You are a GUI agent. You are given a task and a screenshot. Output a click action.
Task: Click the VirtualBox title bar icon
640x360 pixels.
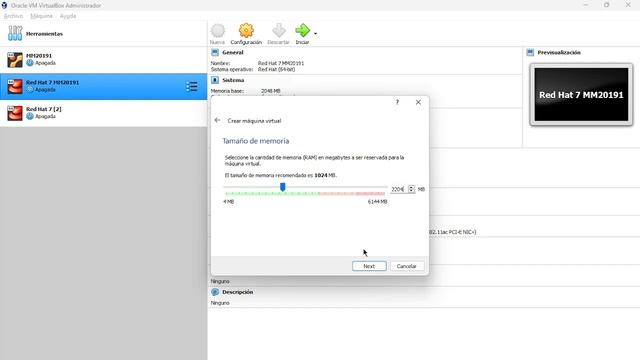point(4,5)
